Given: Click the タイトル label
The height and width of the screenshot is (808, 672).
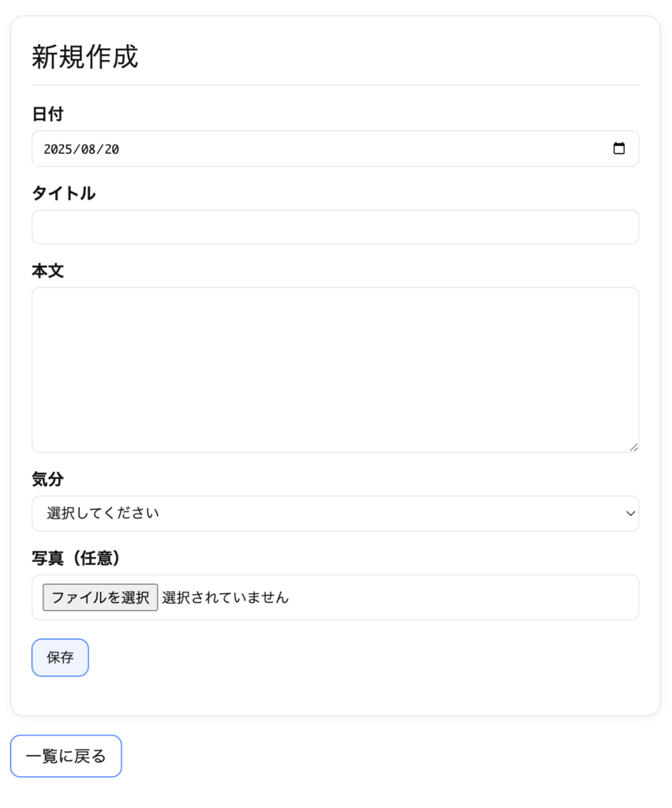Looking at the screenshot, I should 63,193.
